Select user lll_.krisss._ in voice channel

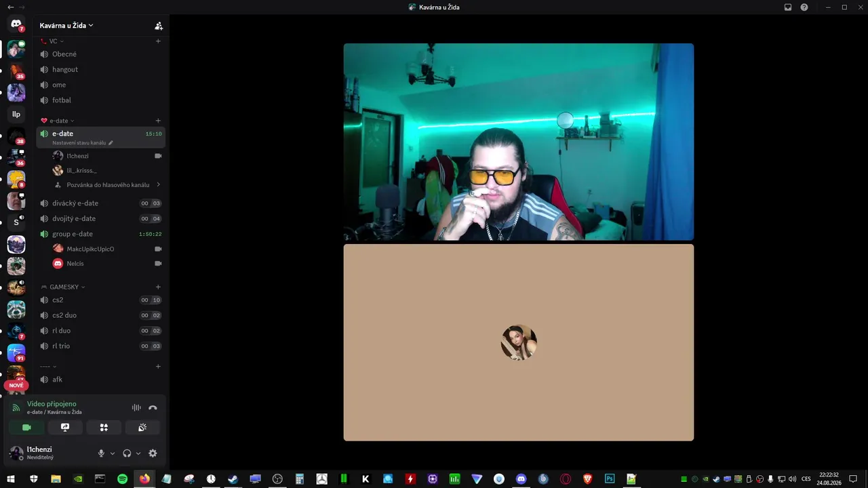(x=107, y=170)
